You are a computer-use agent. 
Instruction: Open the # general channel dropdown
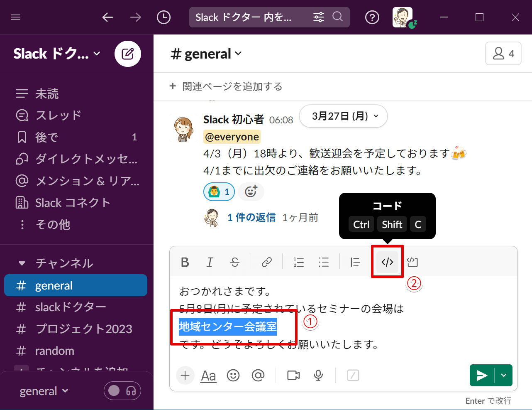pyautogui.click(x=206, y=53)
